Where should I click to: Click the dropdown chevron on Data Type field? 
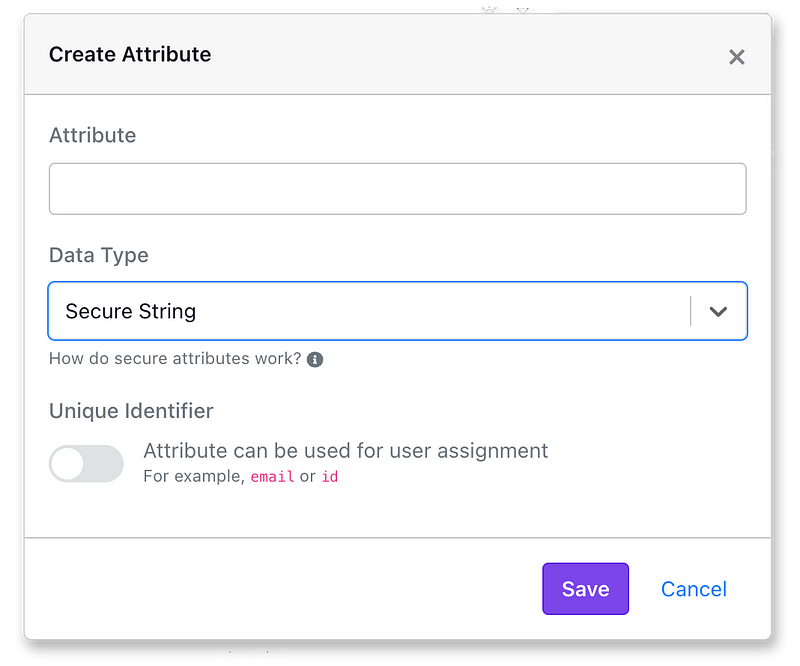[719, 311]
